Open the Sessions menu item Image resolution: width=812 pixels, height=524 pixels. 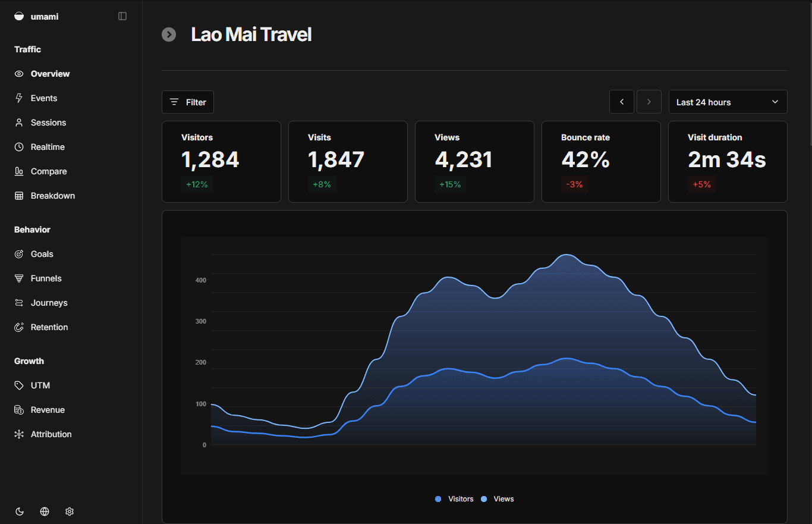pyautogui.click(x=48, y=123)
